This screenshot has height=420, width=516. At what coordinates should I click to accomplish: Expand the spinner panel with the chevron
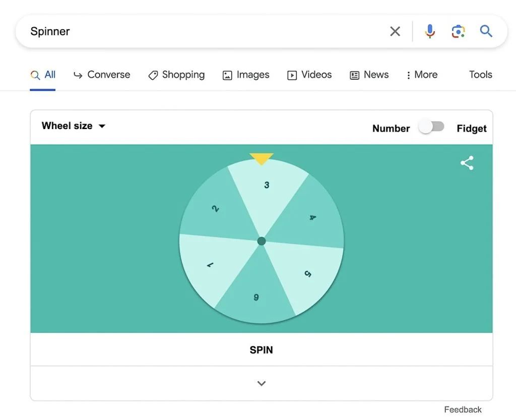261,383
